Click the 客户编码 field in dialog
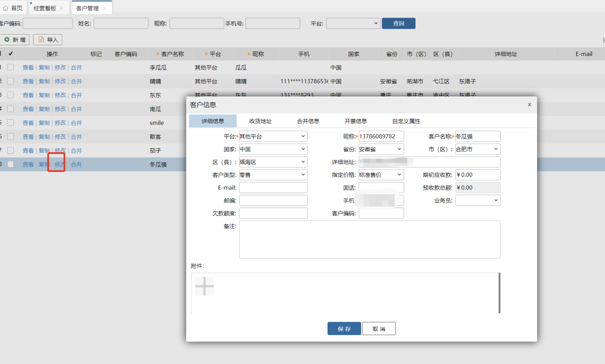Viewport: 605px width, 364px height. [381, 213]
